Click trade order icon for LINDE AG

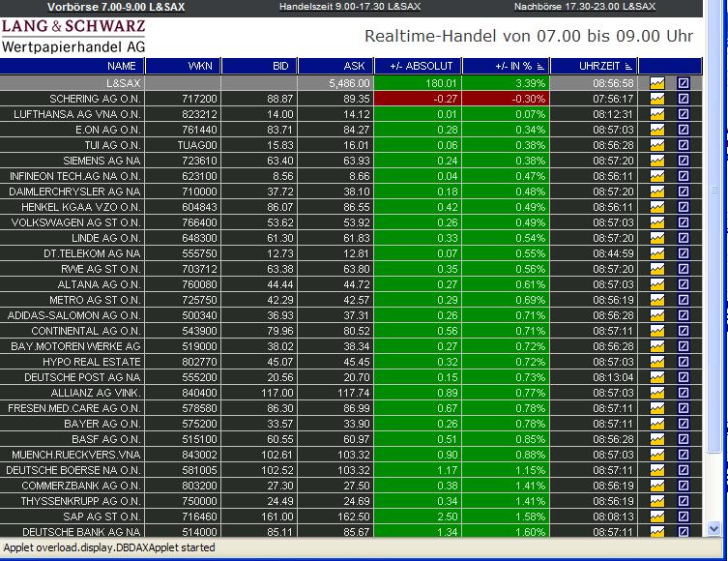click(684, 238)
